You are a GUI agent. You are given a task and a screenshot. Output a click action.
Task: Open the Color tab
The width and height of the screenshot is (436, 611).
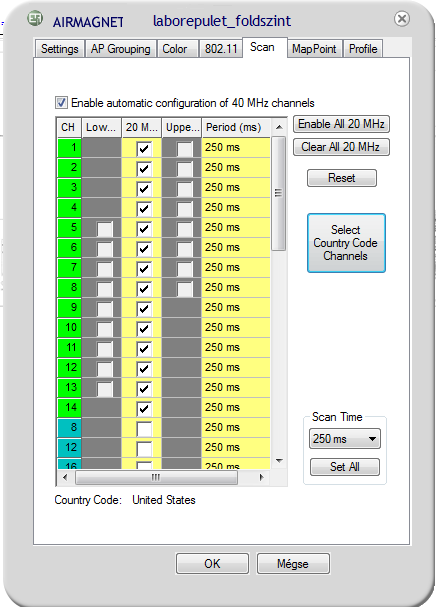click(x=177, y=49)
